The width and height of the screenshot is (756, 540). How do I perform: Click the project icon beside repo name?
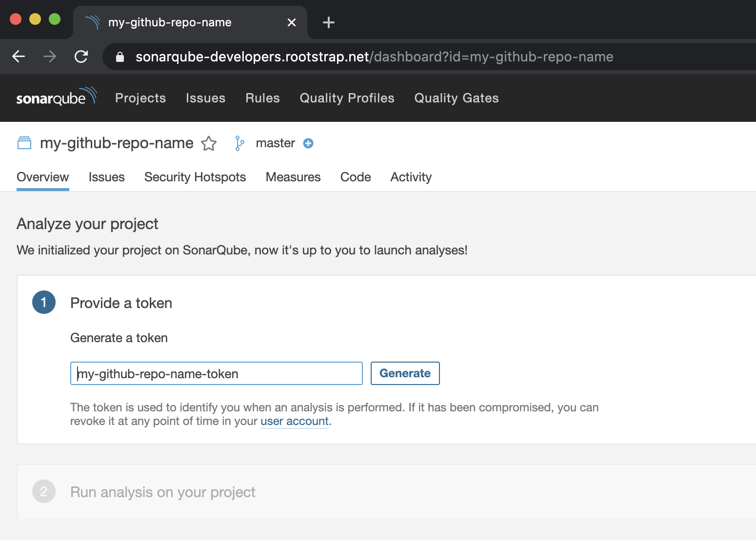(24, 143)
